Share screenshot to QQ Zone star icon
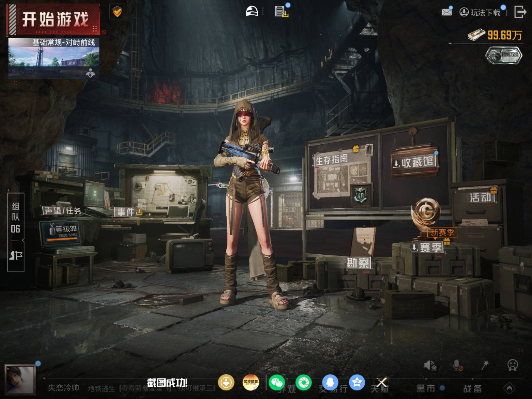 click(357, 382)
